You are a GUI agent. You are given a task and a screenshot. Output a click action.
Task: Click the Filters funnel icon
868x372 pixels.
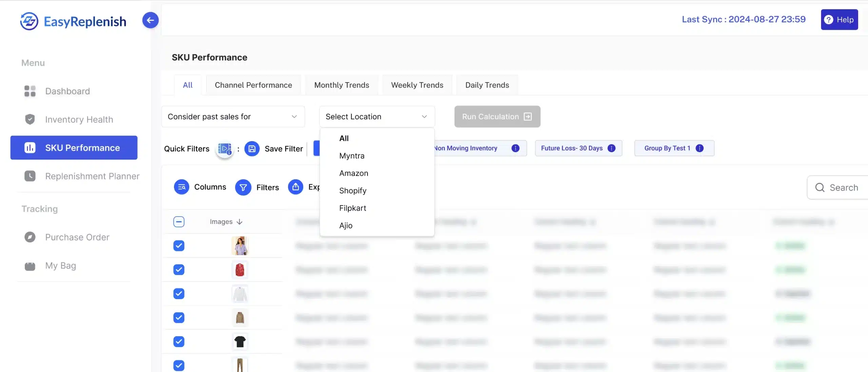pyautogui.click(x=243, y=187)
